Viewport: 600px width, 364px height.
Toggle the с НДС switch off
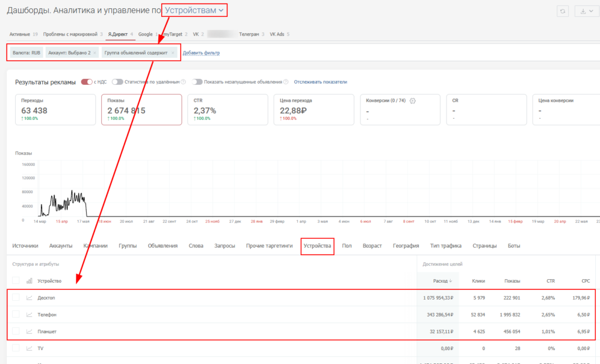coord(87,82)
